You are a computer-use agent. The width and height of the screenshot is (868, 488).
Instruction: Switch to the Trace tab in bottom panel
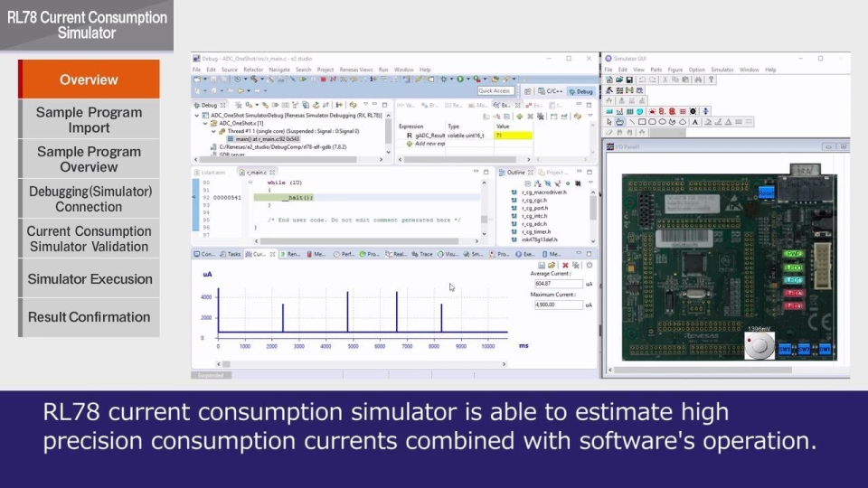[422, 254]
